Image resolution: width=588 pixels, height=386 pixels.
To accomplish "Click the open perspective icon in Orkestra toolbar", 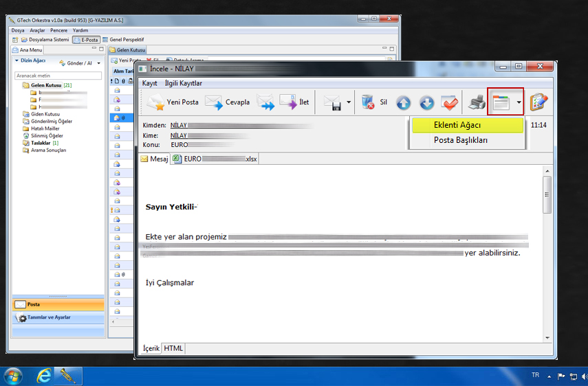I will tap(15, 40).
